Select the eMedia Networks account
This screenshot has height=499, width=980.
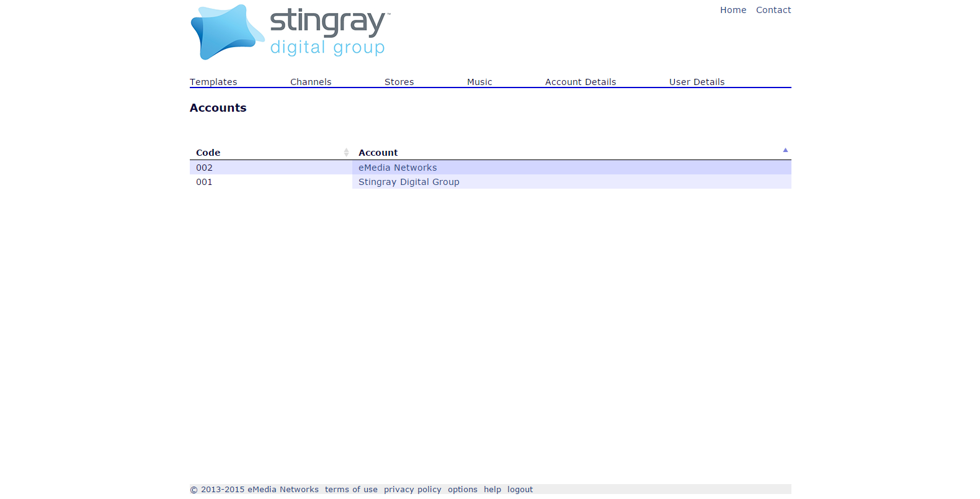[398, 168]
